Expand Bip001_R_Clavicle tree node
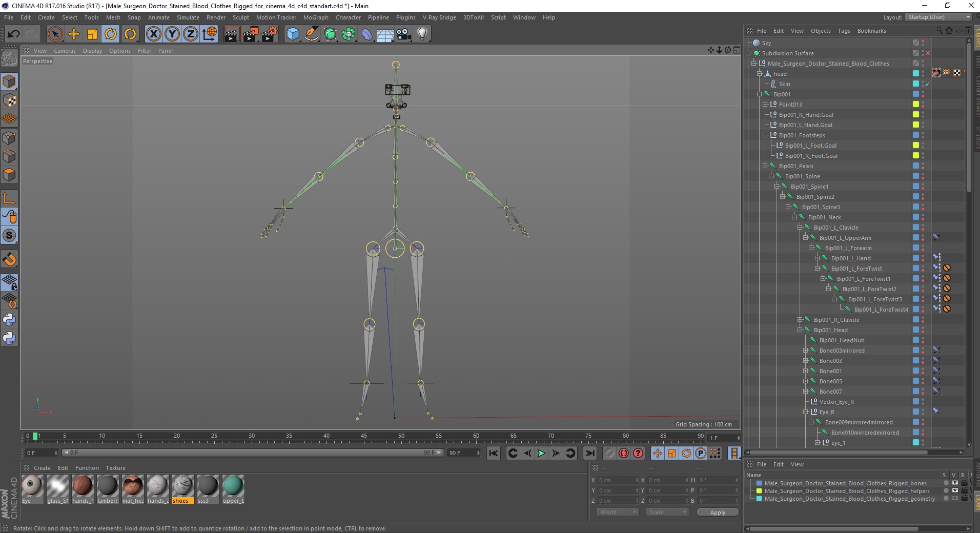The image size is (980, 533). point(800,320)
